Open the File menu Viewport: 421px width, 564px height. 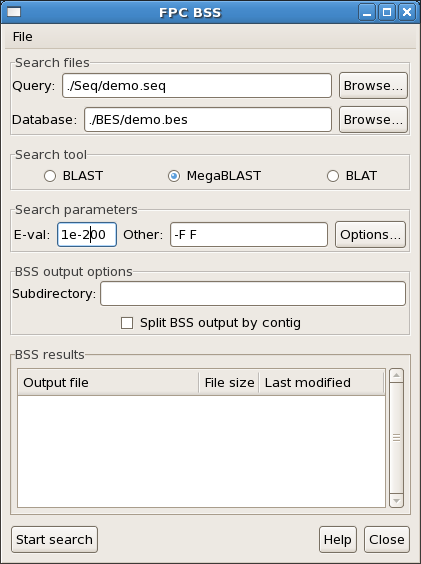pyautogui.click(x=22, y=37)
